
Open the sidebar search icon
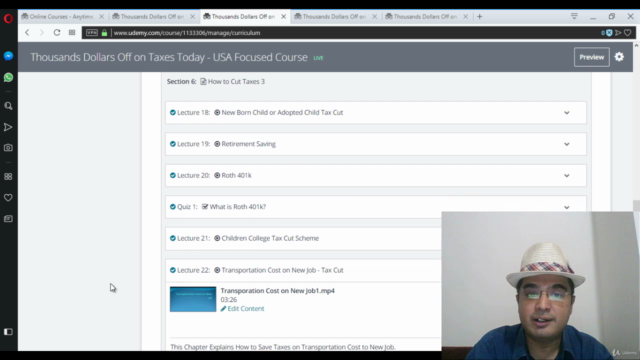8,106
